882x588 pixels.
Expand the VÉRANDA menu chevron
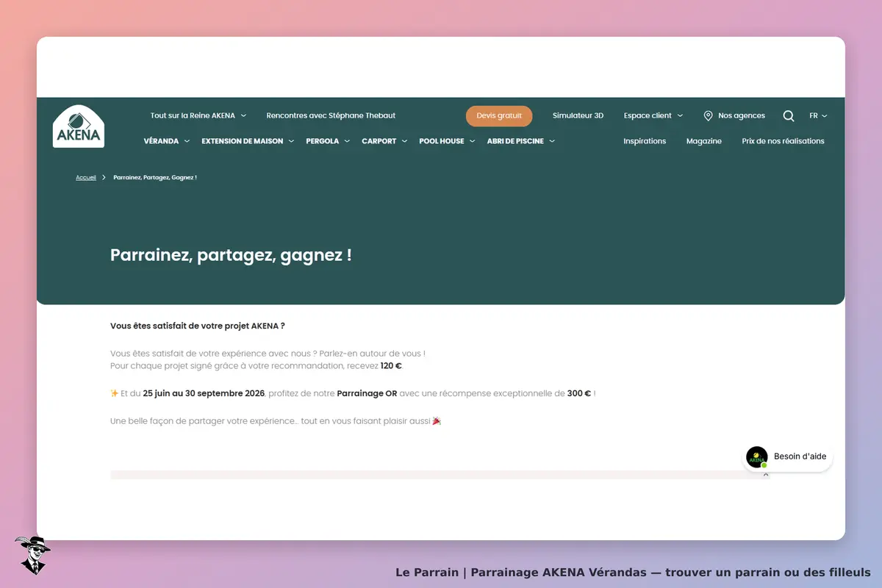click(x=187, y=141)
